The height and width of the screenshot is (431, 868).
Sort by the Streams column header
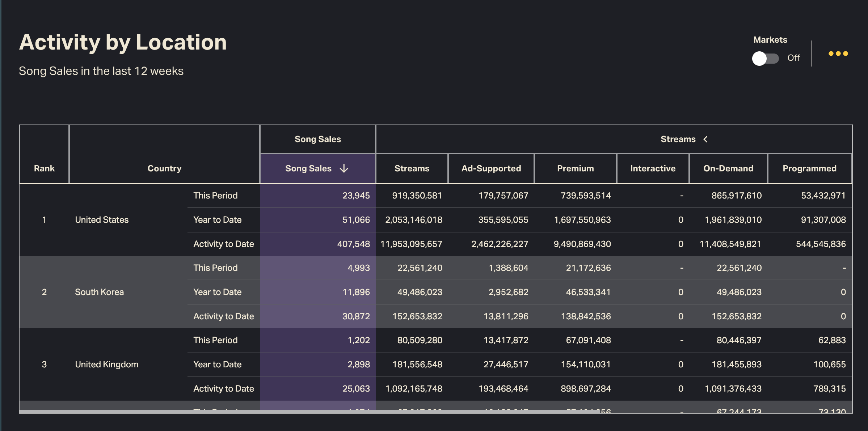(x=412, y=168)
